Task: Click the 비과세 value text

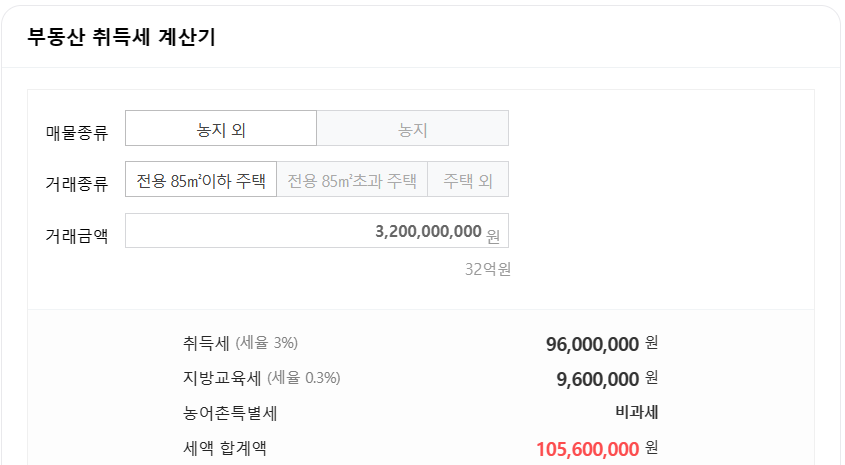Action: 637,412
